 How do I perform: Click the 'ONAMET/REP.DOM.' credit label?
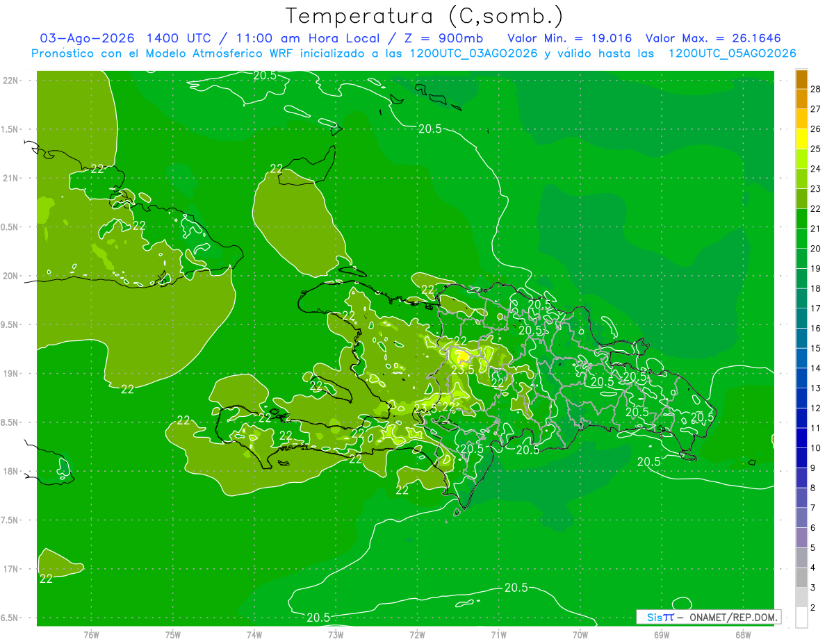[x=733, y=617]
